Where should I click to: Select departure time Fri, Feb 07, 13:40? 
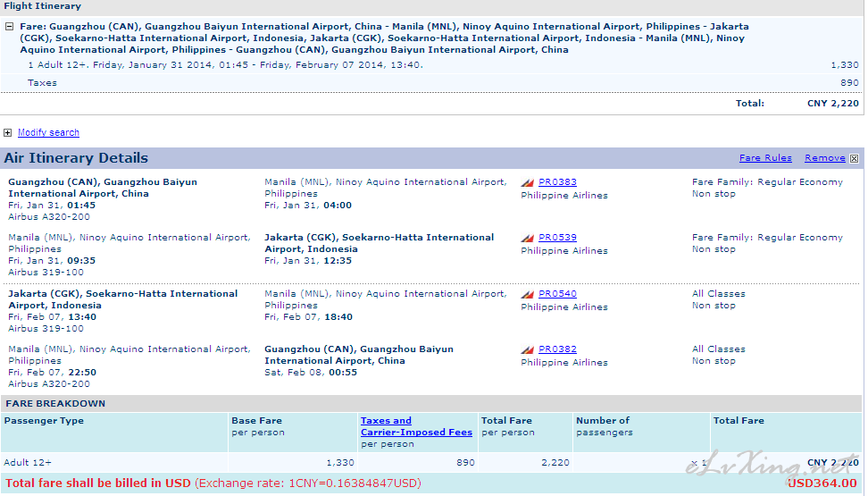click(52, 317)
